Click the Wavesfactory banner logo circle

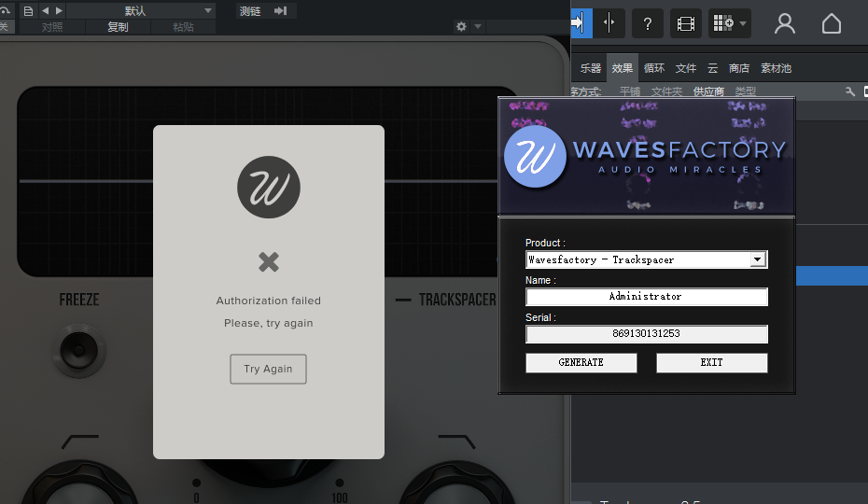coord(535,156)
